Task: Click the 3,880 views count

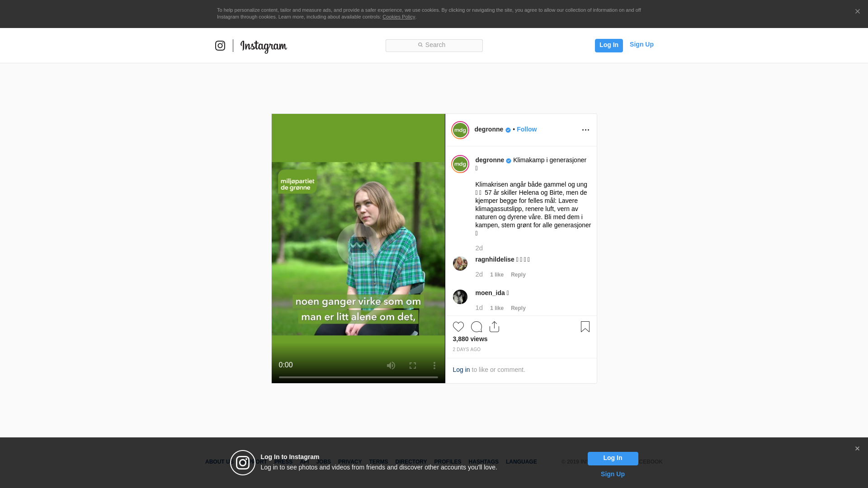Action: tap(470, 339)
